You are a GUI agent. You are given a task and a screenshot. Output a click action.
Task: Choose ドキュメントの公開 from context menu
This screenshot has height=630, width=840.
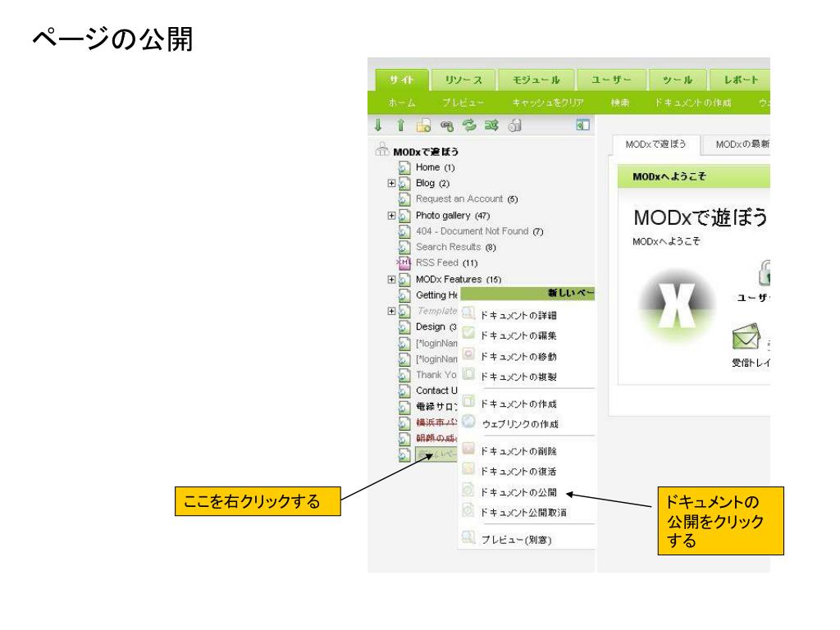click(x=518, y=492)
